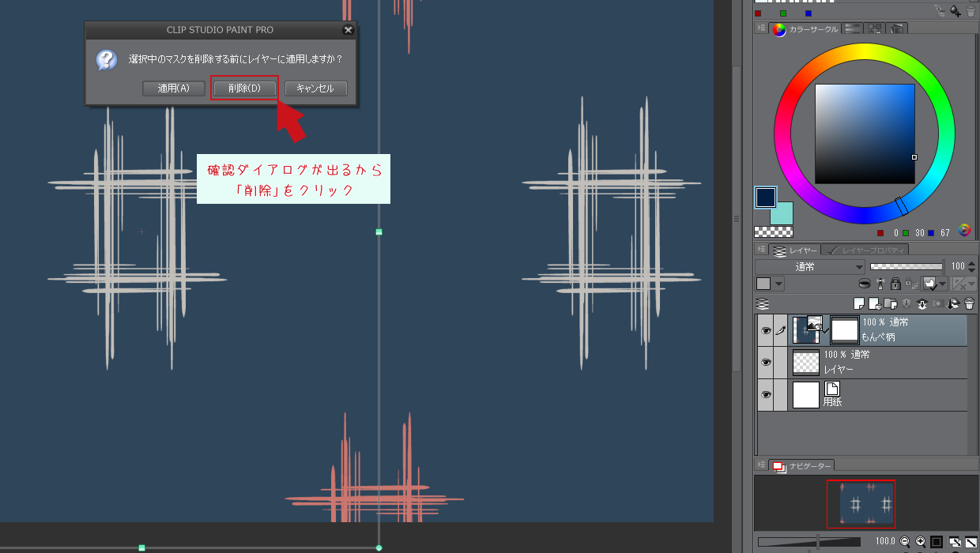This screenshot has width=980, height=553.
Task: Select the もんぺ柄 layer image thumbnail
Action: click(805, 330)
